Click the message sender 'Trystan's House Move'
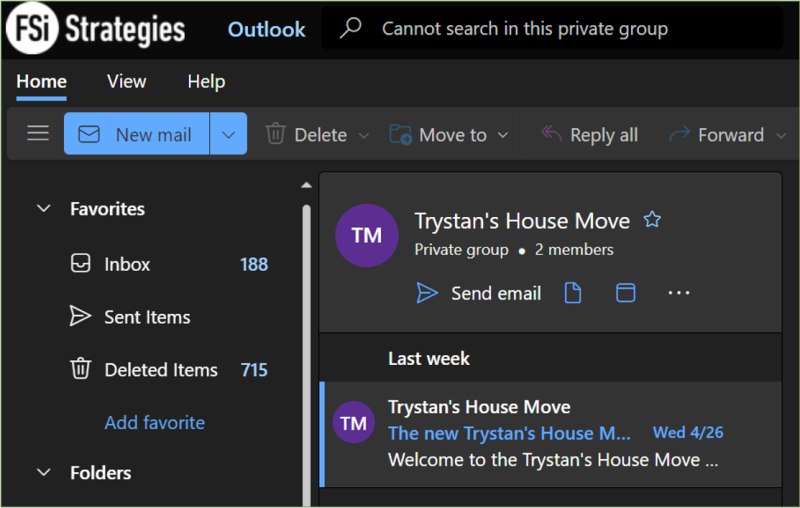 click(x=479, y=407)
